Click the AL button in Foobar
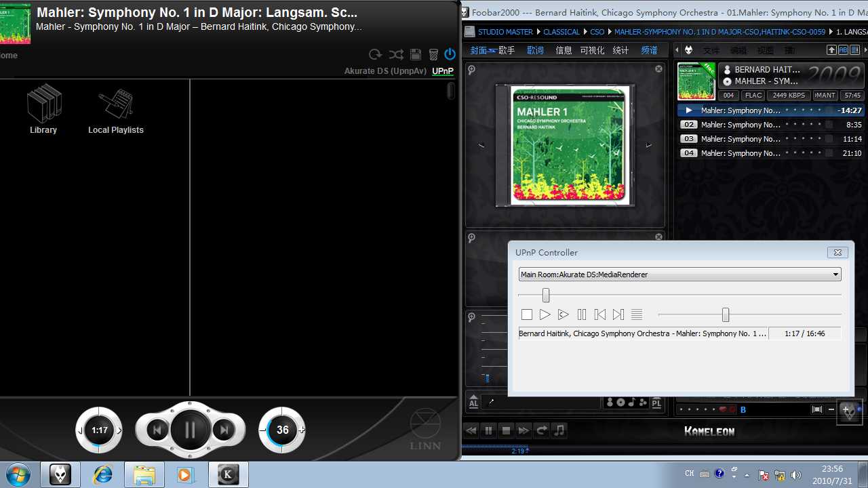The image size is (868, 488). (x=473, y=403)
